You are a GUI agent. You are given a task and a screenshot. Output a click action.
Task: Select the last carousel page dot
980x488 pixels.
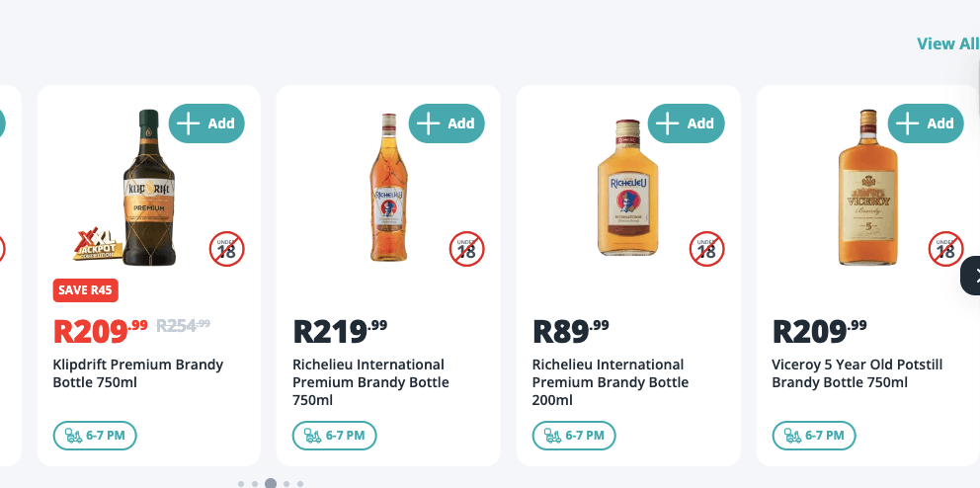click(x=300, y=484)
